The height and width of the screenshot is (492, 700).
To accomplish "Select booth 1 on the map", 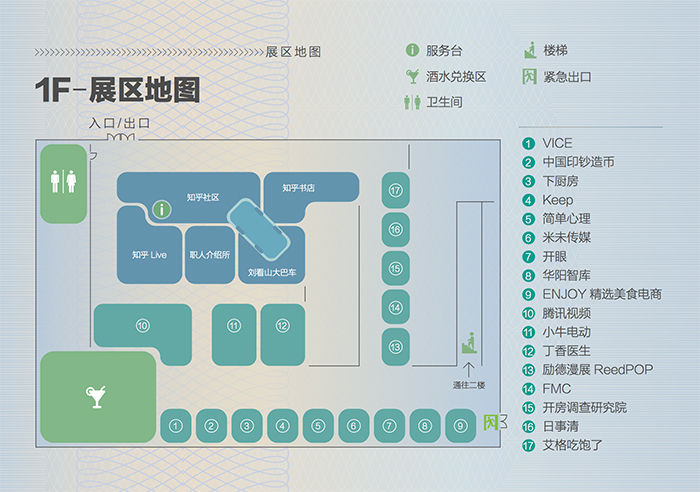I will (x=176, y=426).
